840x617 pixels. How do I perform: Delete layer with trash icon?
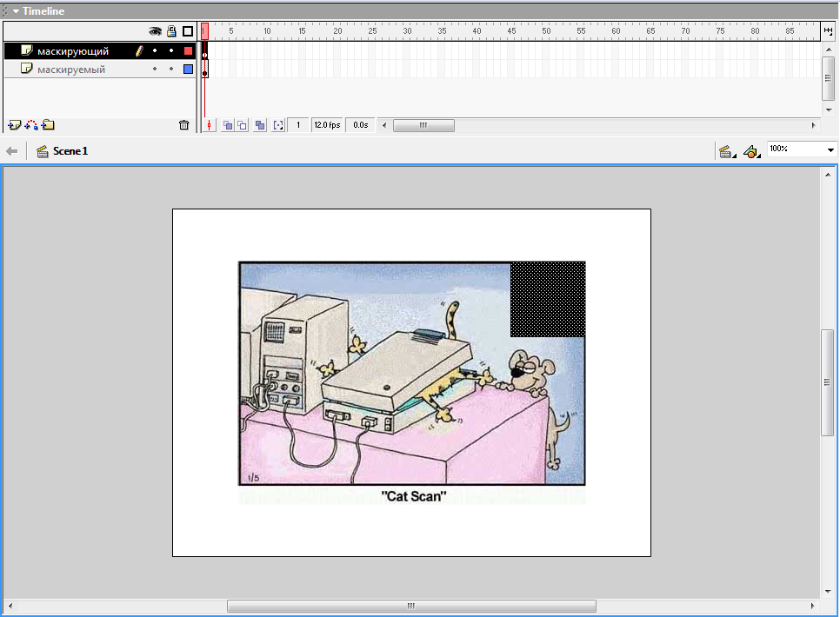click(183, 125)
